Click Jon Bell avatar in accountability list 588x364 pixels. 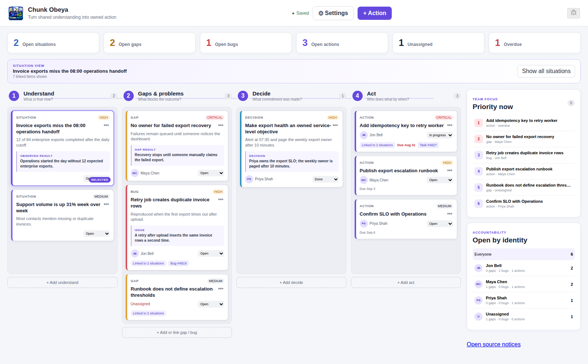[478, 268]
